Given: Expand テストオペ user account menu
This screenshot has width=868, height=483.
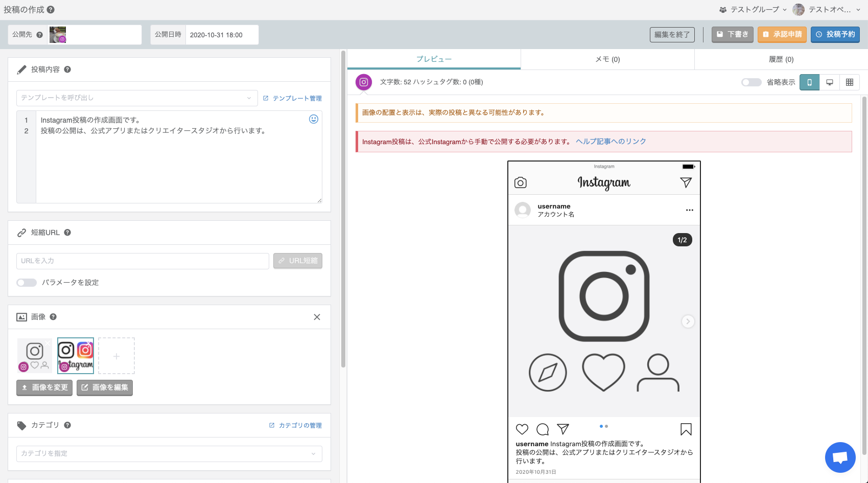Looking at the screenshot, I should 827,10.
